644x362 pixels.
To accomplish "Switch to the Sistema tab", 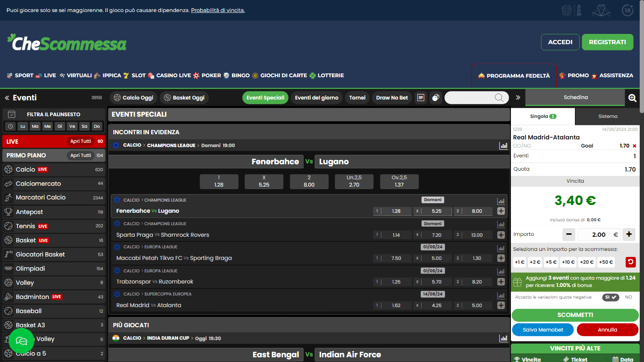I will point(608,116).
